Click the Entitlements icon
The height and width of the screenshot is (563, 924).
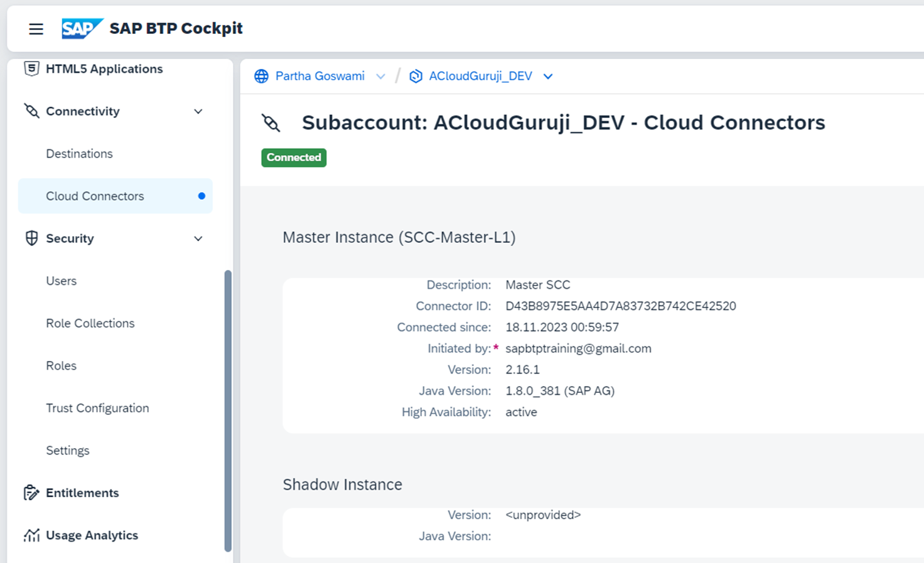[x=31, y=493]
